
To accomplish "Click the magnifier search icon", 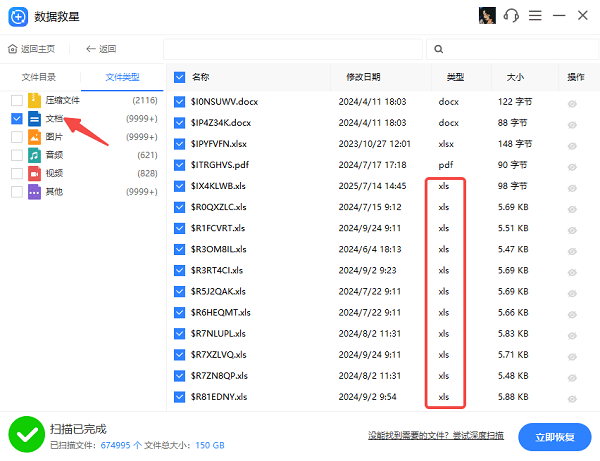I will tap(438, 49).
